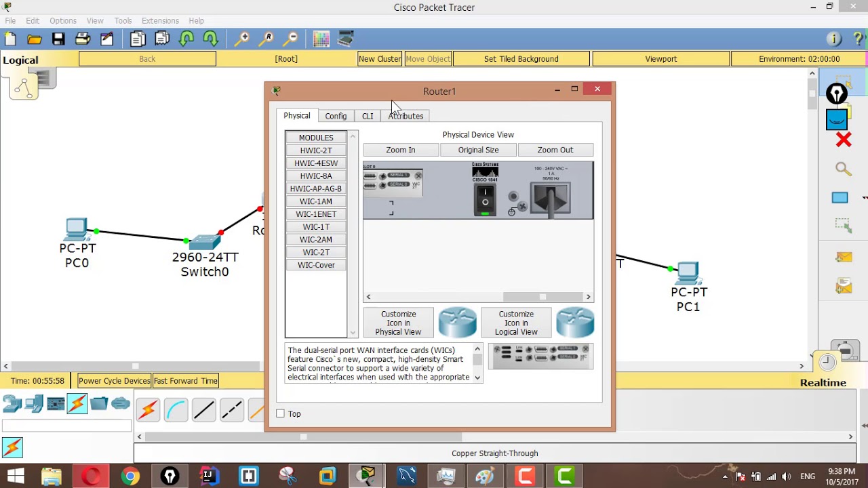Pick the Console cable connection
This screenshot has width=868, height=488.
click(176, 409)
